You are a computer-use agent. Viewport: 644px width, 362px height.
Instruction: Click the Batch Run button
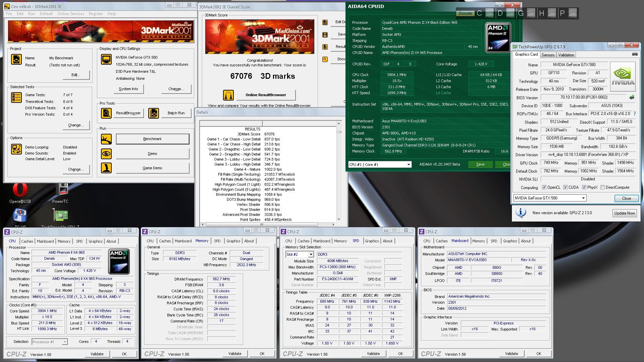pos(176,113)
